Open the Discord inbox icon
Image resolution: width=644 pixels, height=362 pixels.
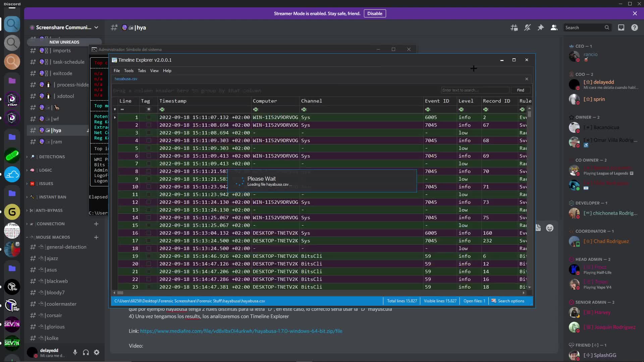tap(621, 28)
